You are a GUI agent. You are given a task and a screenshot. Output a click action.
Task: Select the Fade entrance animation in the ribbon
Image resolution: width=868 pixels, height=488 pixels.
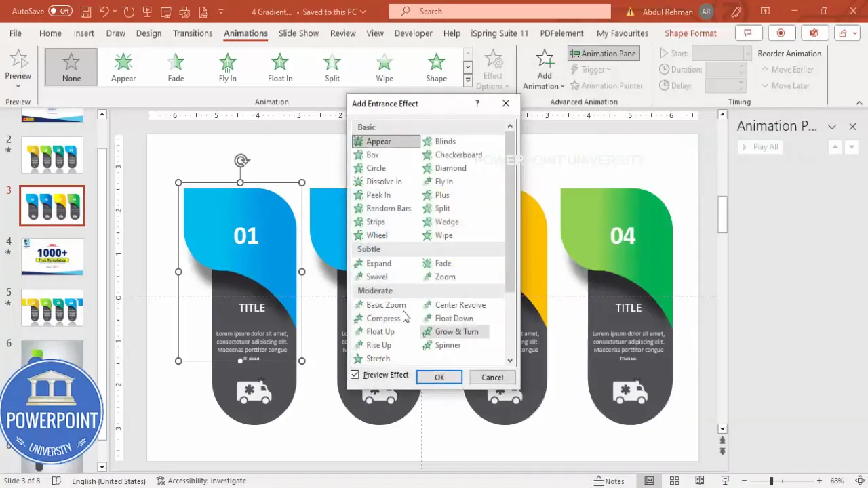click(176, 64)
